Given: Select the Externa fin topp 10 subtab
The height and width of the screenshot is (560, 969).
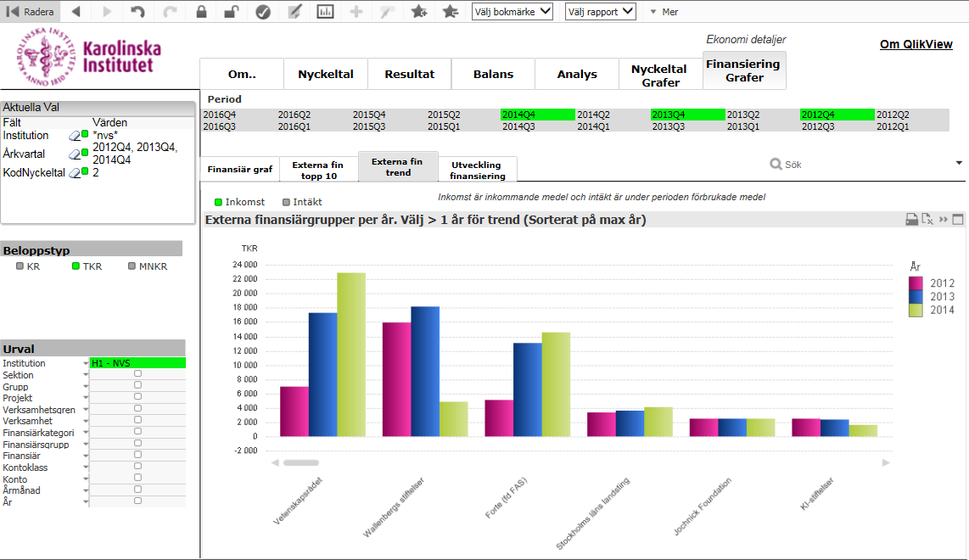Looking at the screenshot, I should (318, 170).
